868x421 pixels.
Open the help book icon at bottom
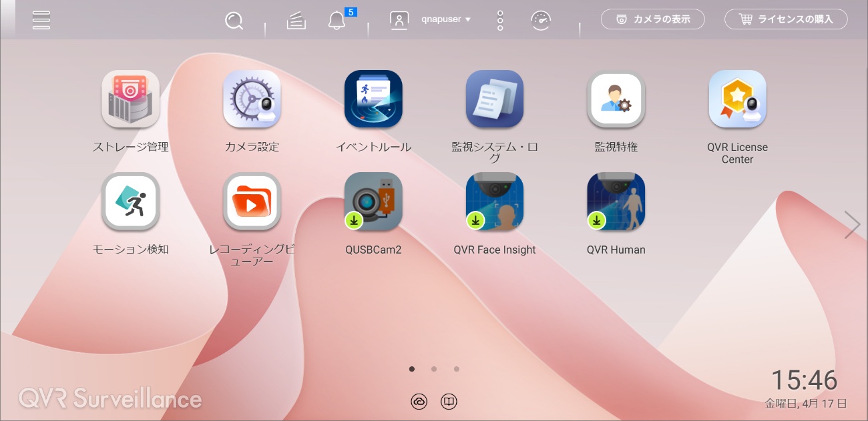tap(449, 402)
